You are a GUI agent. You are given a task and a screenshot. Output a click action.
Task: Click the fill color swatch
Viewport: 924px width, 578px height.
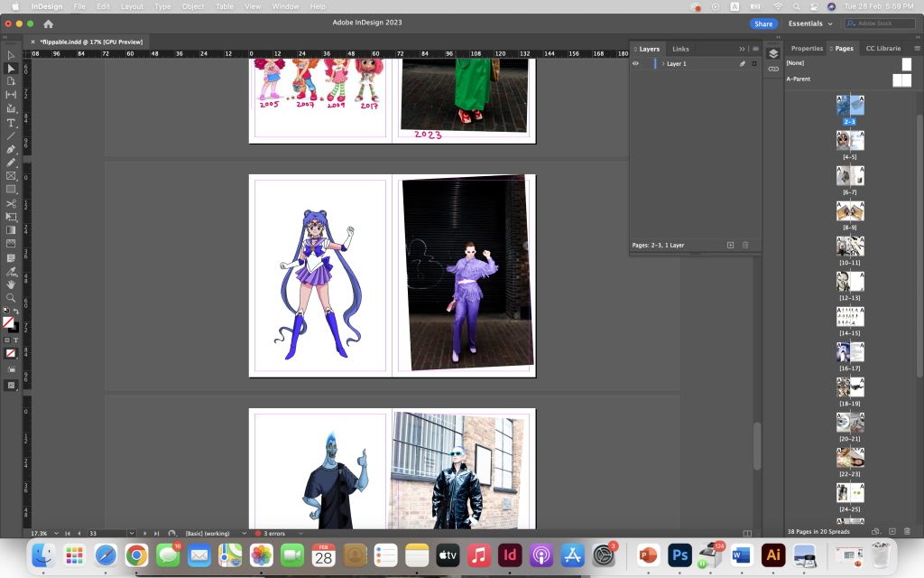7,322
